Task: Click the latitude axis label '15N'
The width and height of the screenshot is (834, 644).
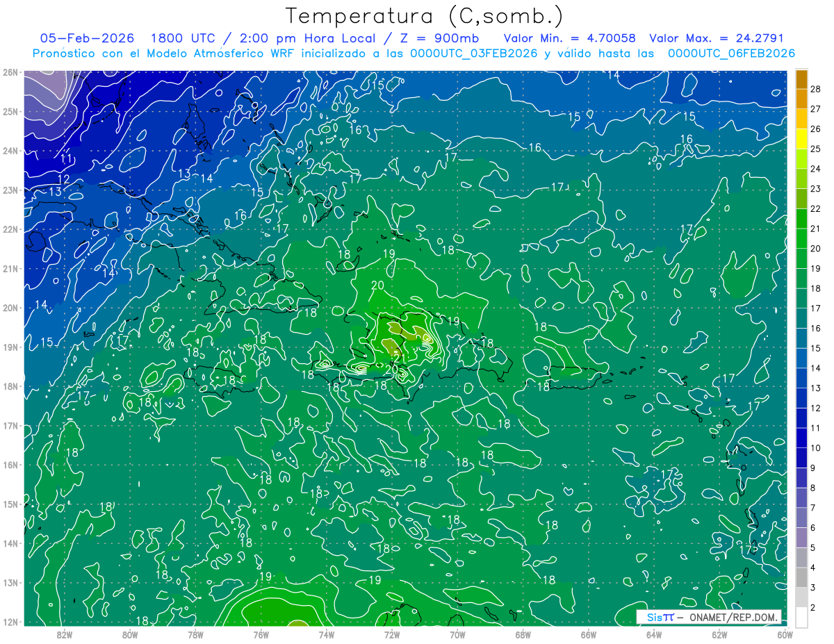Action: [10, 504]
